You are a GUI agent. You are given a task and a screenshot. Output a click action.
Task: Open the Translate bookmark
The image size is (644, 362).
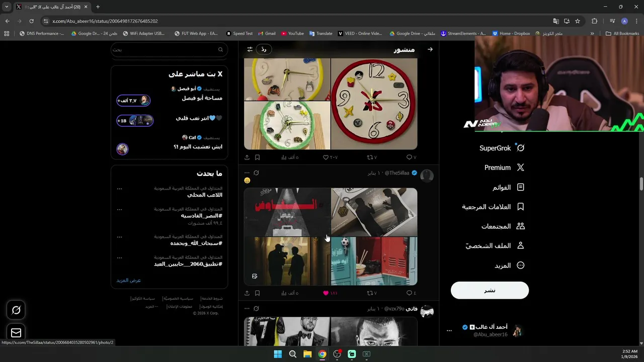click(x=321, y=34)
